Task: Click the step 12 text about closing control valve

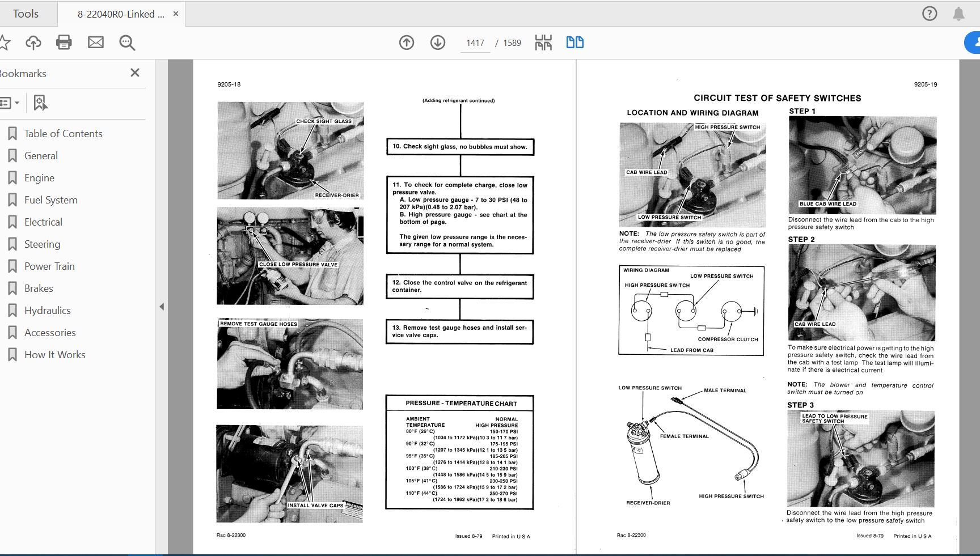Action: point(459,286)
